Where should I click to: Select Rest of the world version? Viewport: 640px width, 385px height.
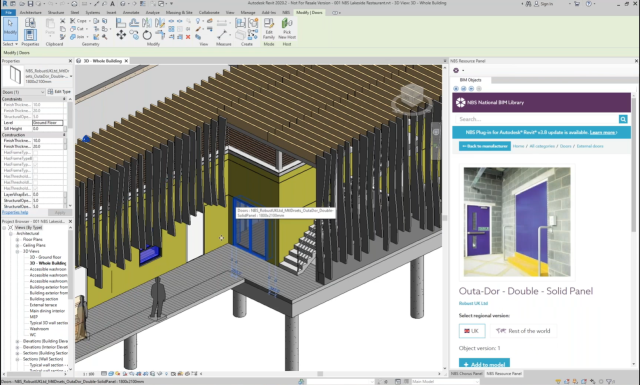(x=523, y=331)
